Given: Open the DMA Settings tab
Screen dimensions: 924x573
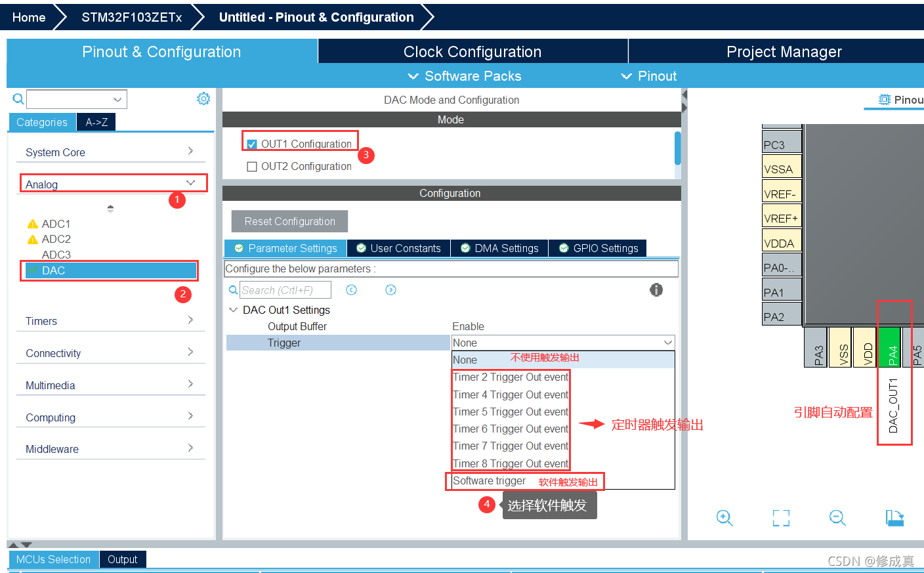Looking at the screenshot, I should click(x=499, y=248).
